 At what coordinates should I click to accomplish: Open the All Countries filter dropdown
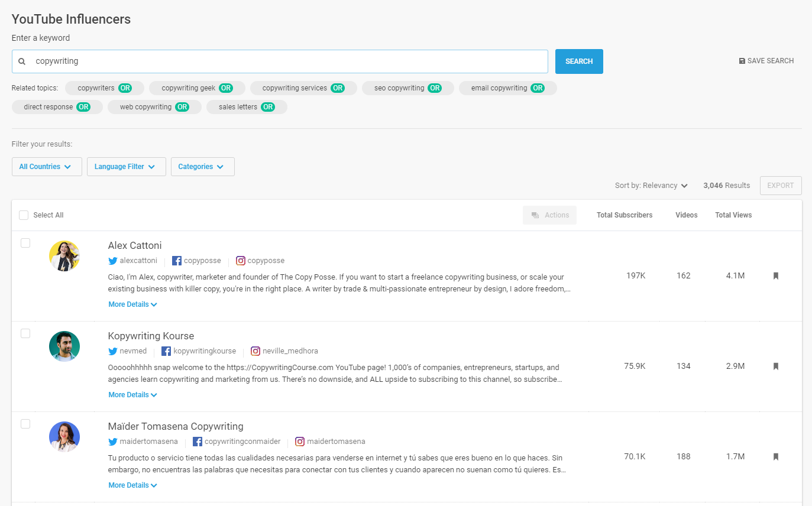point(46,167)
